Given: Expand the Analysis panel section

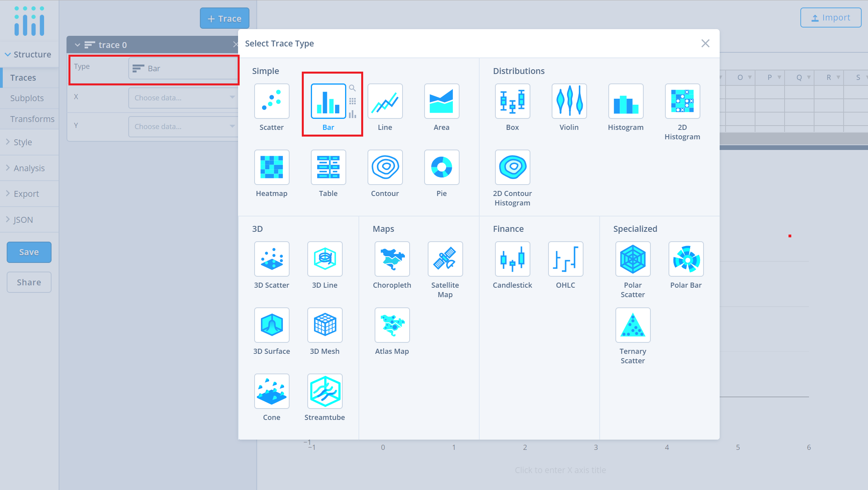Looking at the screenshot, I should (x=29, y=168).
